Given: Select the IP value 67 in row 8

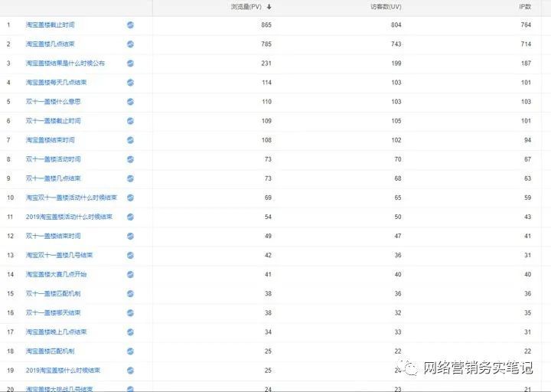Looking at the screenshot, I should (x=527, y=159).
